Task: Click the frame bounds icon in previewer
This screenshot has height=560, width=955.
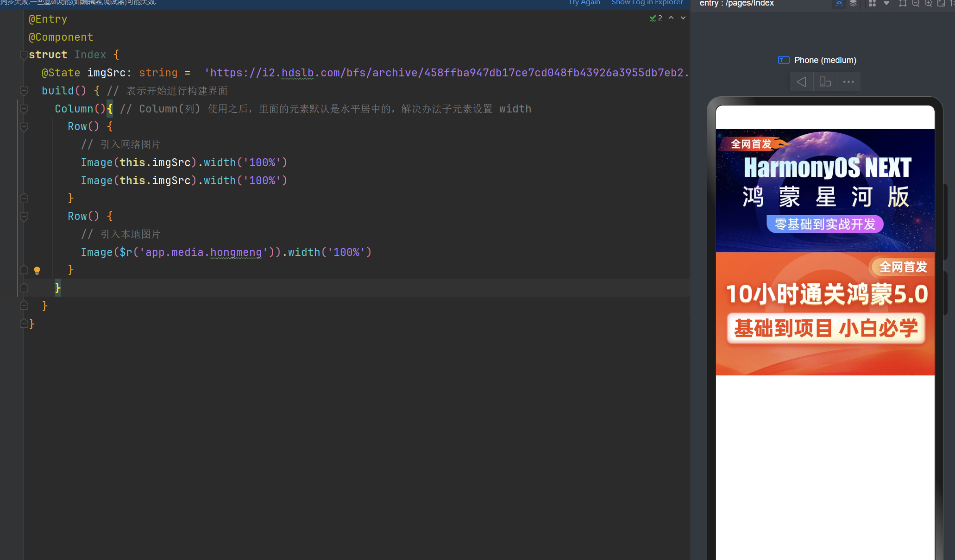Action: click(x=903, y=3)
